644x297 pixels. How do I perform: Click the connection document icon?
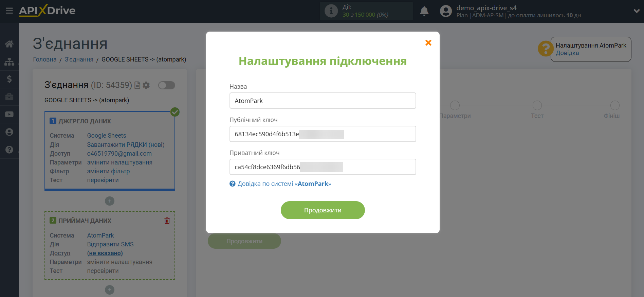137,85
